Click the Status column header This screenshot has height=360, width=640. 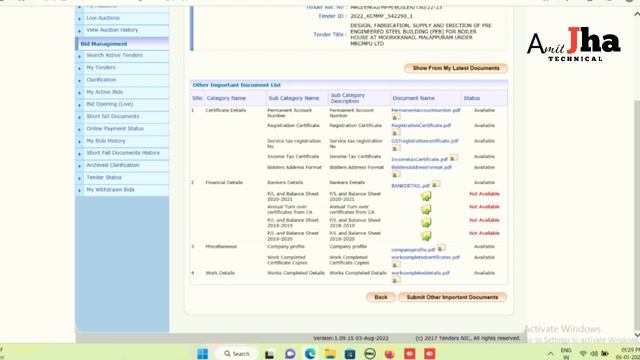point(471,98)
